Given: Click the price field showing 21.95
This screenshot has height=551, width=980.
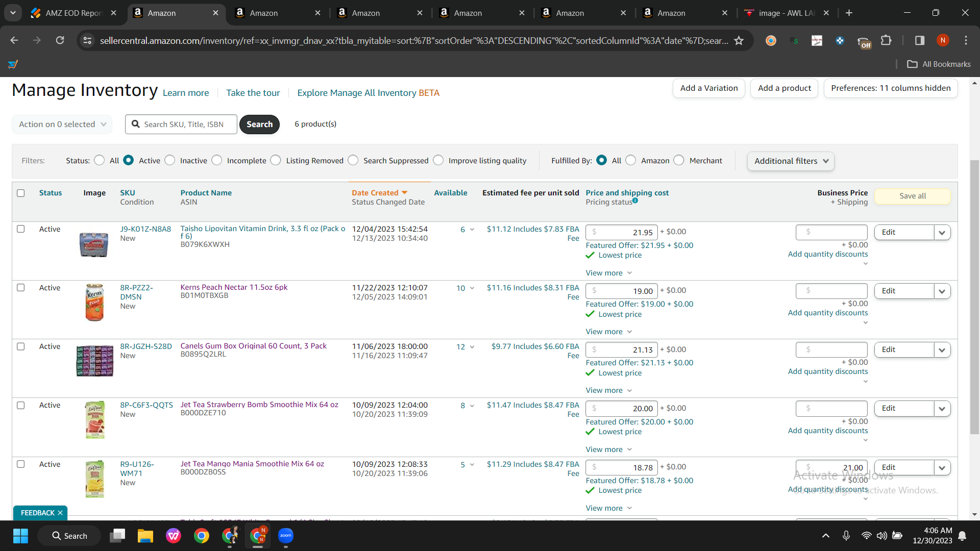Looking at the screenshot, I should point(622,232).
